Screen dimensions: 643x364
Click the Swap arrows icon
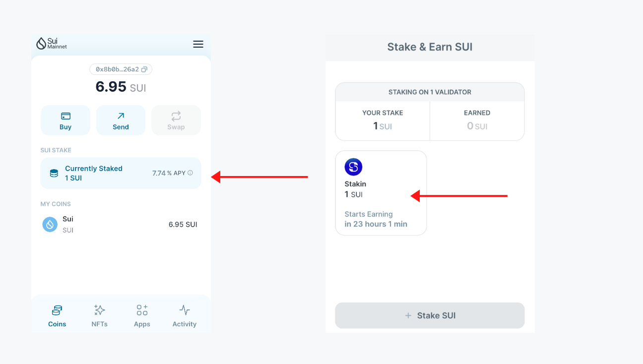(x=176, y=116)
